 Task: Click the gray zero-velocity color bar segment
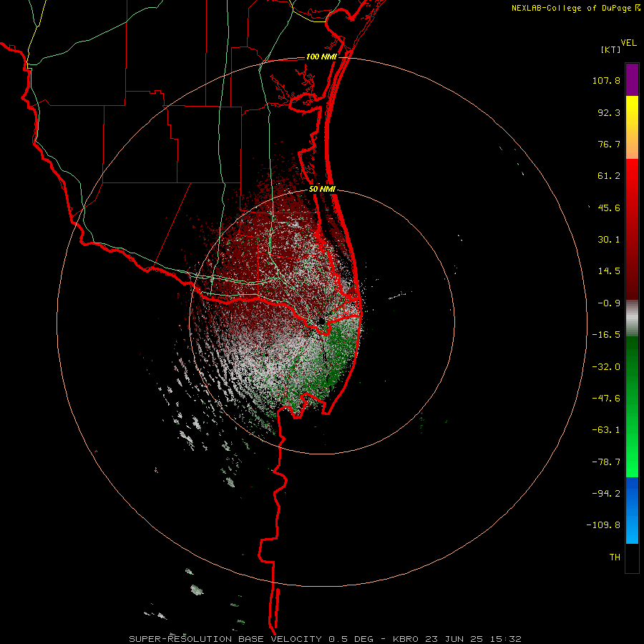tap(632, 318)
